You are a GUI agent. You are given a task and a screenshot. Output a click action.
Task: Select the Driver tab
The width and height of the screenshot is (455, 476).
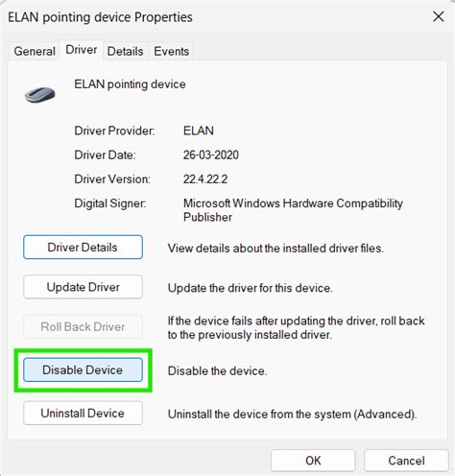click(82, 50)
